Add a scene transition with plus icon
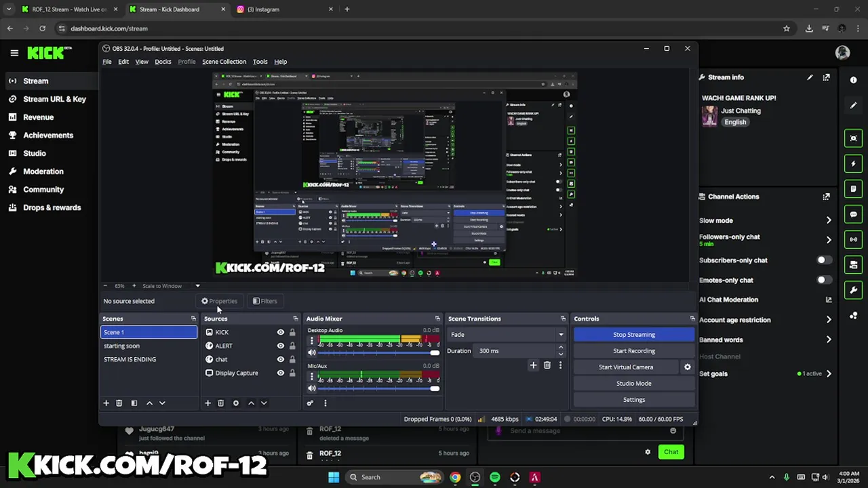This screenshot has width=868, height=488. pyautogui.click(x=533, y=365)
